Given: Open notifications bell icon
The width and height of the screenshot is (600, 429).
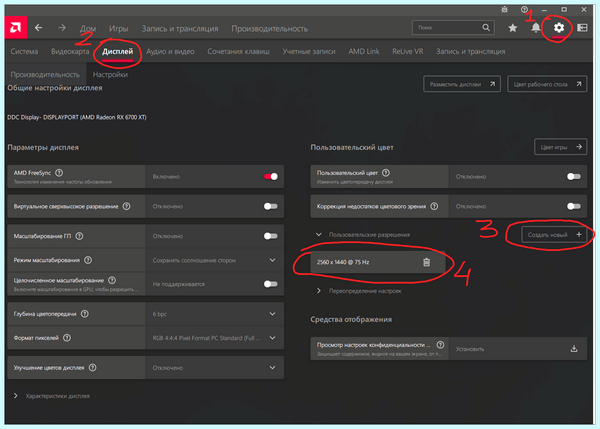Looking at the screenshot, I should click(x=536, y=28).
